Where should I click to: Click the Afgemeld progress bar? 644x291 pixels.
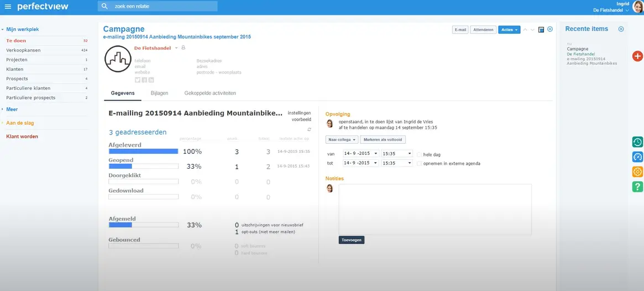pos(143,225)
